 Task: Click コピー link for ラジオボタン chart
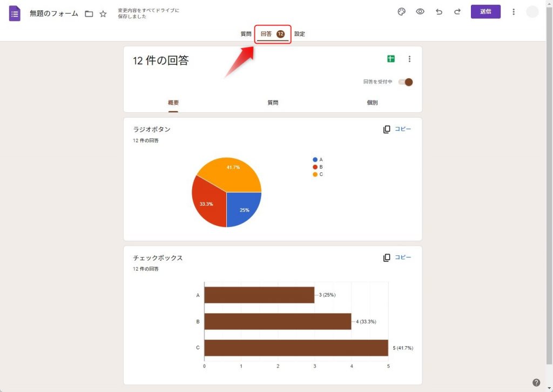coord(403,129)
